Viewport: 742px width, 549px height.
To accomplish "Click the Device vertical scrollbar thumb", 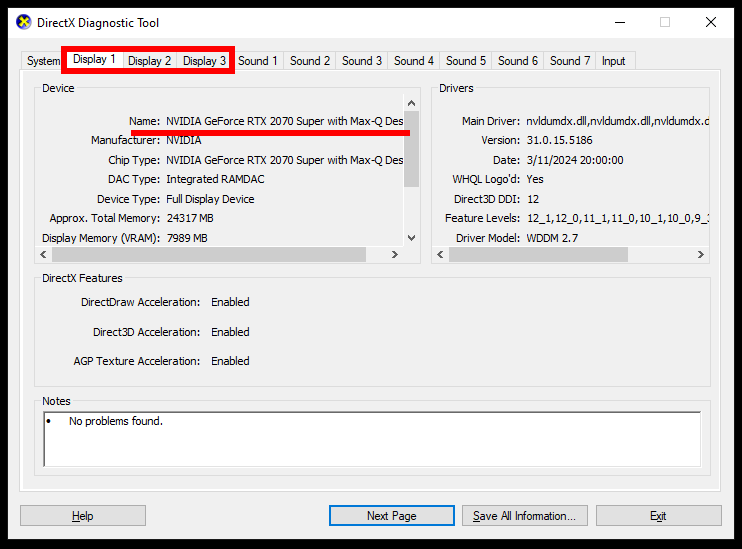I will [x=411, y=149].
